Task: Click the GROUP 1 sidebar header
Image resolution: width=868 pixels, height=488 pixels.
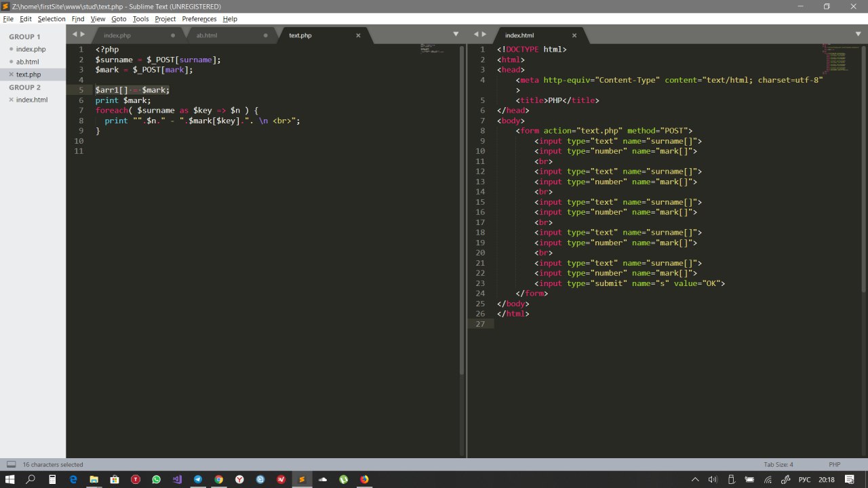Action: [24, 37]
